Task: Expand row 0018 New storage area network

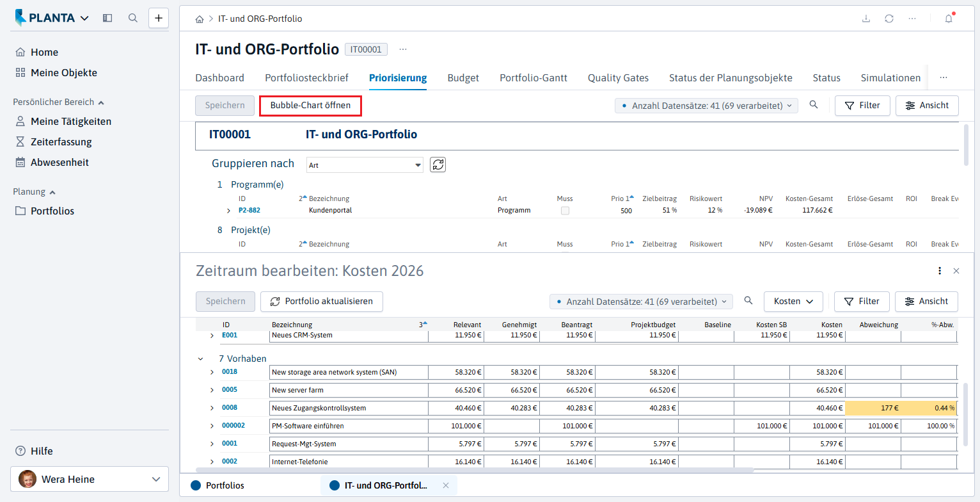Action: tap(212, 372)
